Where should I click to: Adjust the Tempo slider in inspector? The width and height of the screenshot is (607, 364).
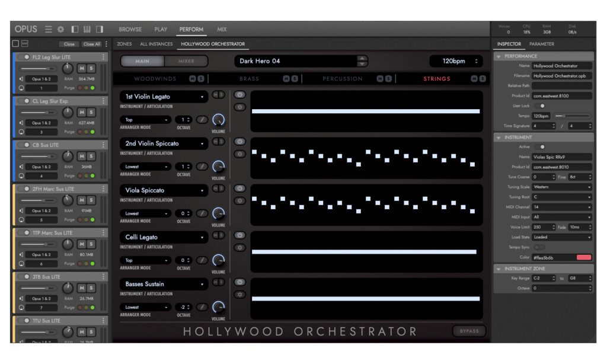(572, 116)
